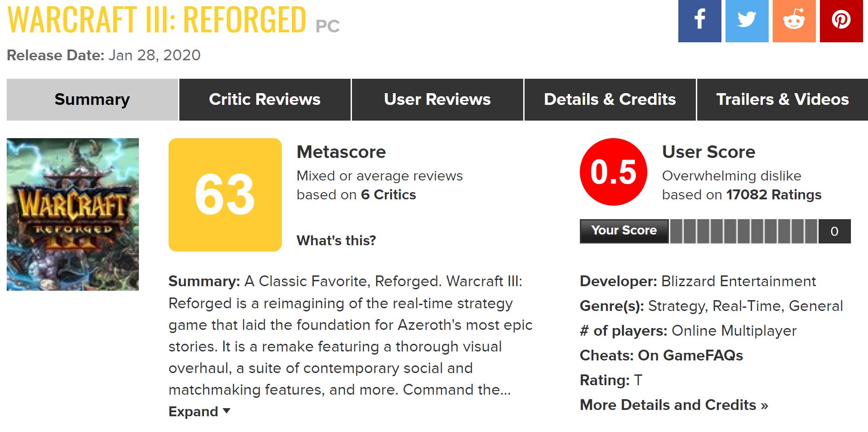The width and height of the screenshot is (868, 432).
Task: Click the yellow Metascore 63 badge
Action: pyautogui.click(x=225, y=194)
